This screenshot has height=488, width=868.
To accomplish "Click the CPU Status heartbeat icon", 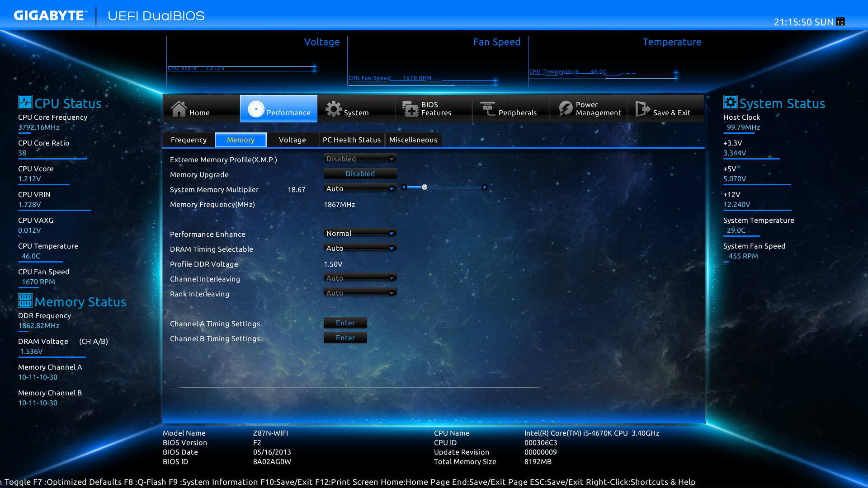I will 25,103.
